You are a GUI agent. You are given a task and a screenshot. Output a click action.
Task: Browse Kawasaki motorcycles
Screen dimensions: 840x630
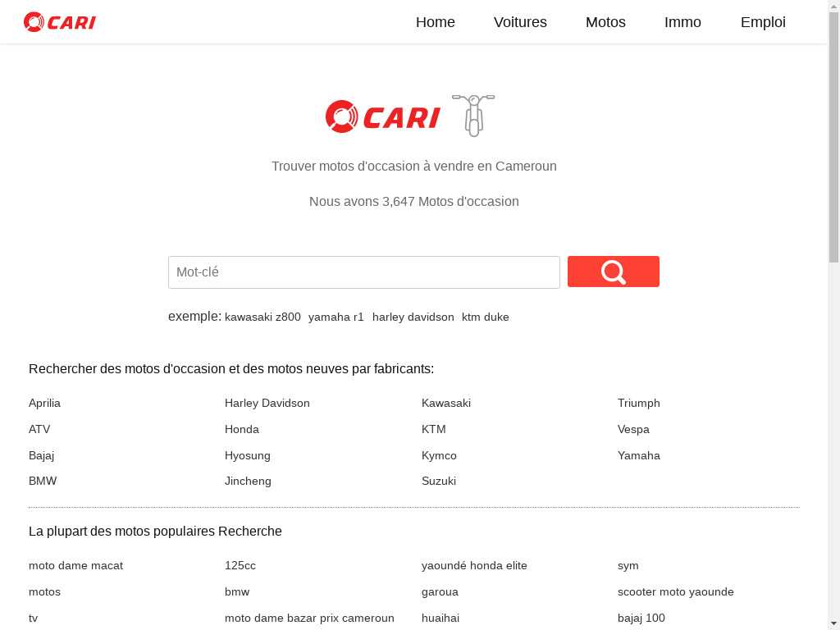[446, 403]
